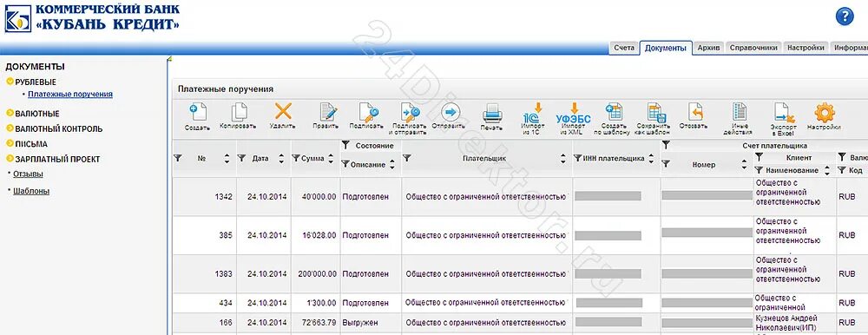Click the Кубань Кредит bank logo
868x335 pixels.
click(x=92, y=17)
